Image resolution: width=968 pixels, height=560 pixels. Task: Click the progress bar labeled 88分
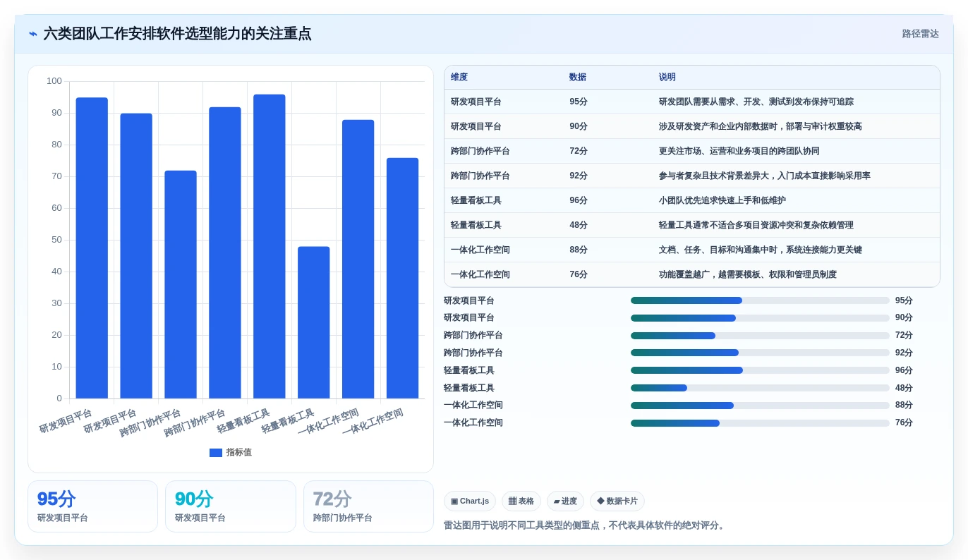point(760,406)
